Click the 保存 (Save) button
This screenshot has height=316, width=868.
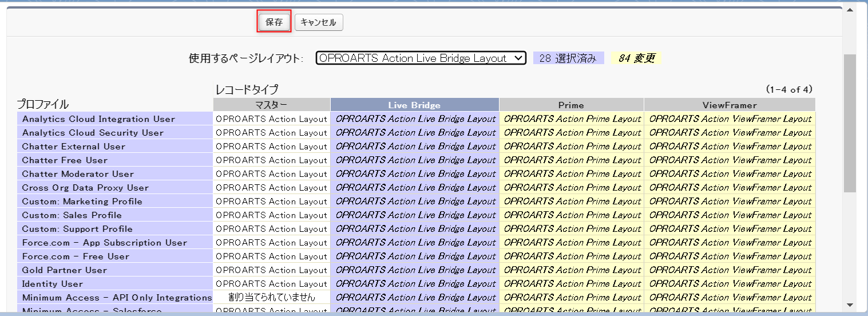(x=274, y=22)
